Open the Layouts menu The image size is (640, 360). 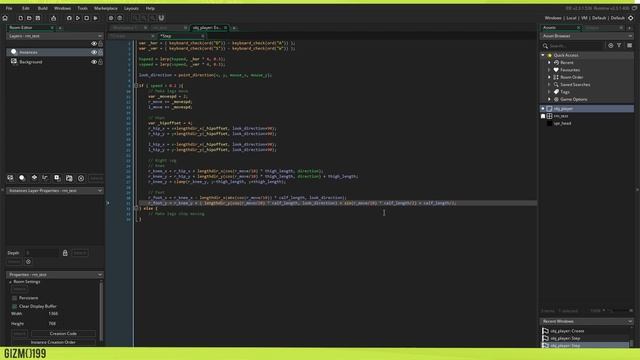click(x=131, y=8)
